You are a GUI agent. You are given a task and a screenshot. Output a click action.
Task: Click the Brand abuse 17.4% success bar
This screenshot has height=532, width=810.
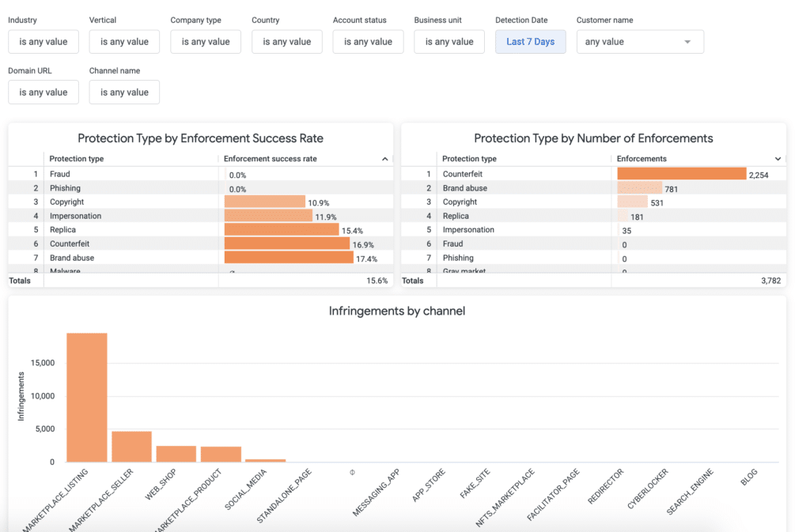289,258
